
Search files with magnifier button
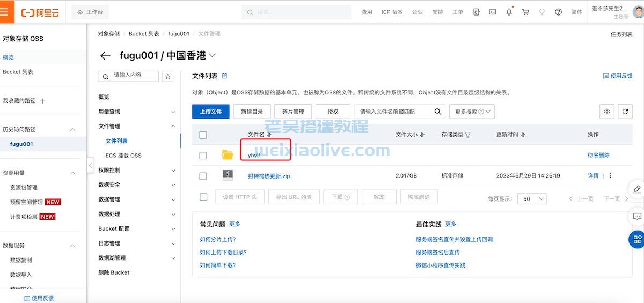pos(438,112)
